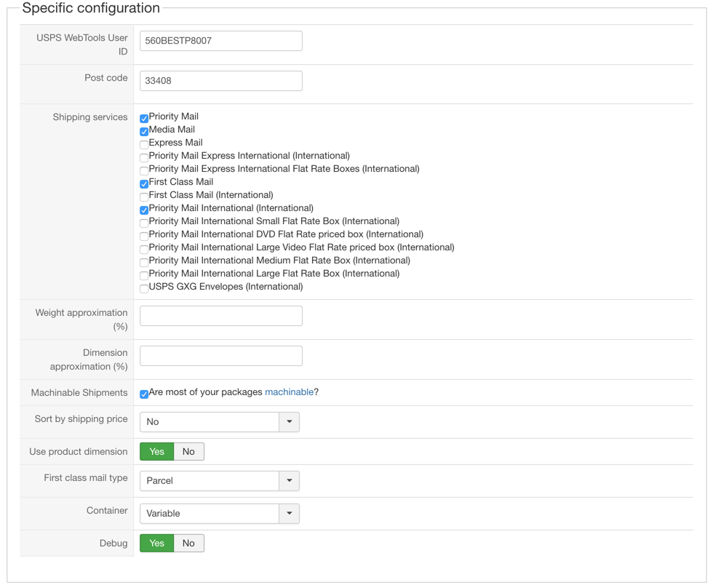This screenshot has height=588, width=710.
Task: Click the USPS WebTools User ID field
Action: tap(220, 41)
